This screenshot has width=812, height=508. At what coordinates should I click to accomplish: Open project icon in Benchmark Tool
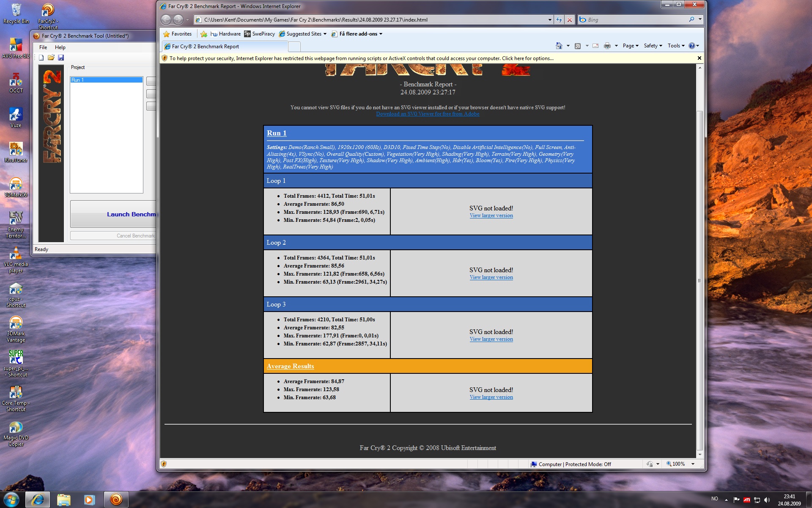[51, 58]
